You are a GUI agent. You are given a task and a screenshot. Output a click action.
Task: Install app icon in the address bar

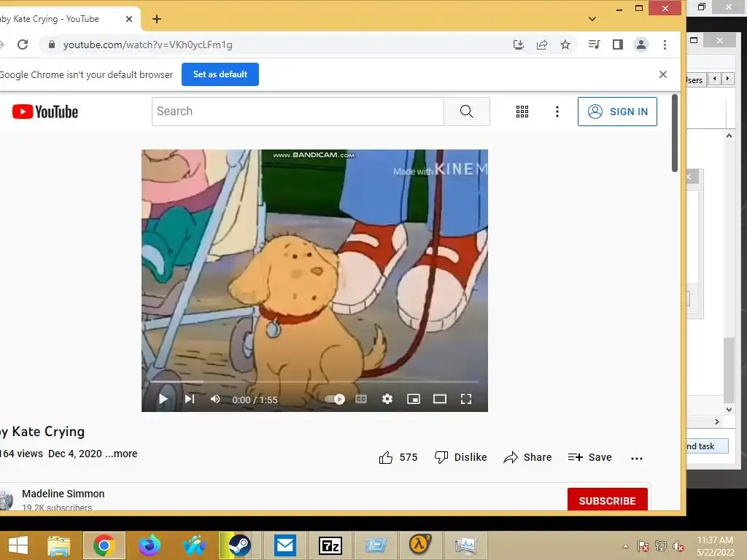519,44
